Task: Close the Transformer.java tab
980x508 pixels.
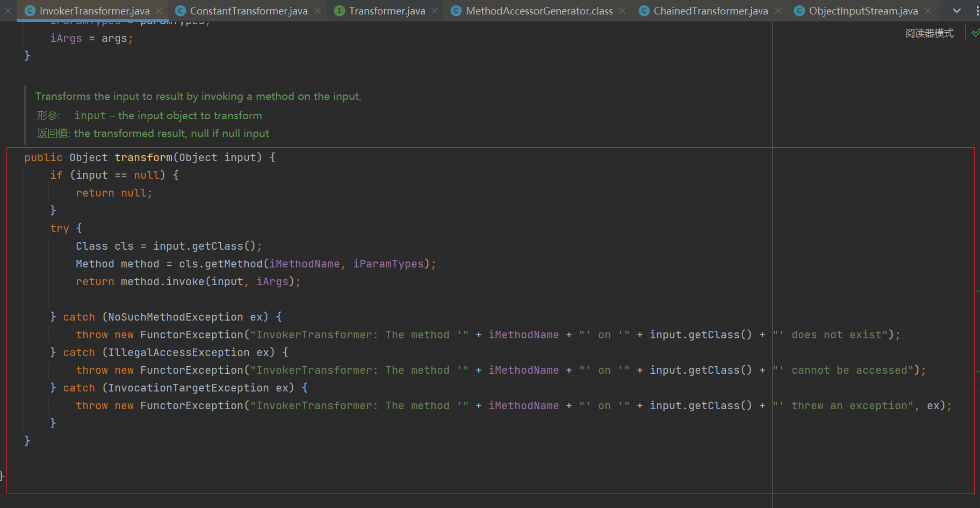Action: click(x=435, y=11)
